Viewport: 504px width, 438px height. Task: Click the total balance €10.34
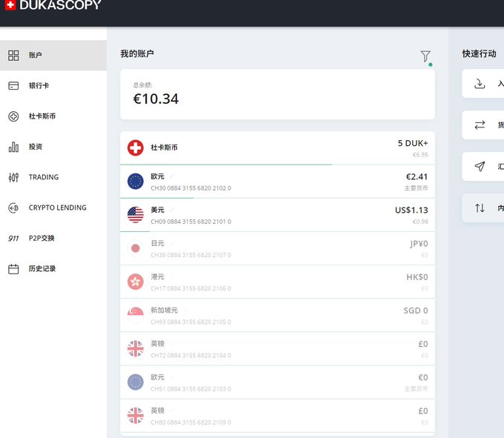(x=156, y=99)
